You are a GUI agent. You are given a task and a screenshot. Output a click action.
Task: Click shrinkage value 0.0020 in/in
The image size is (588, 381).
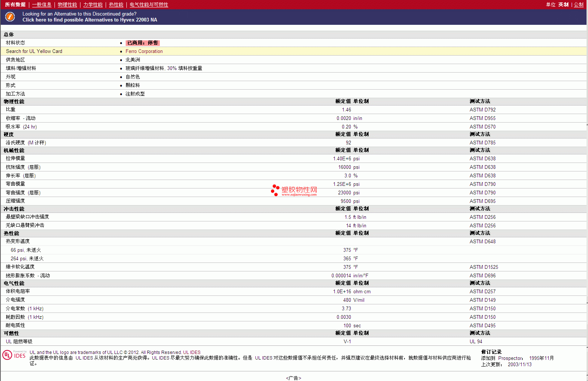point(349,118)
